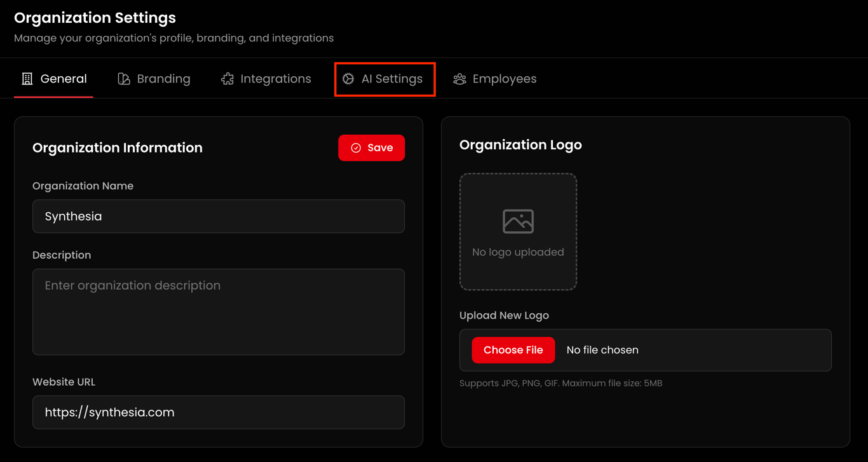Click the Employees people icon
Image resolution: width=868 pixels, height=462 pixels.
[459, 79]
